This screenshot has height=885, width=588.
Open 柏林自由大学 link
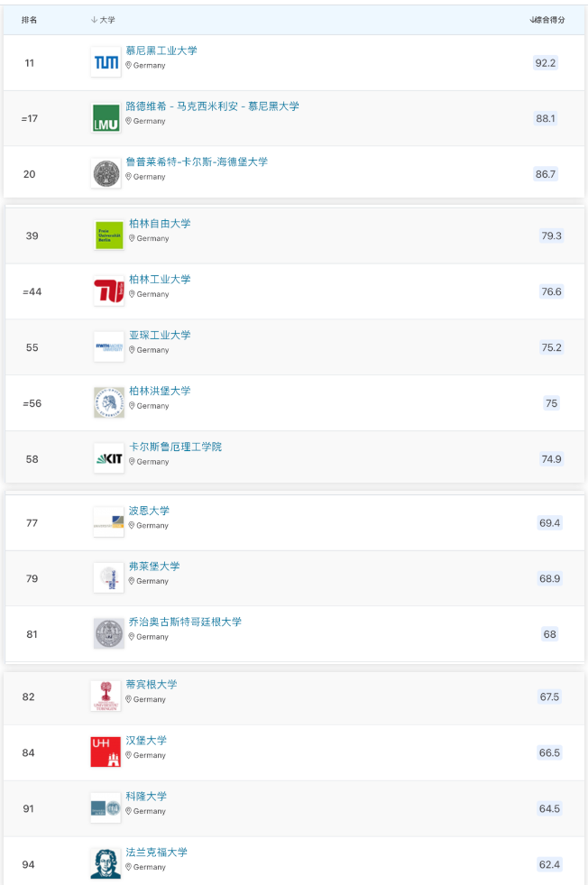160,224
